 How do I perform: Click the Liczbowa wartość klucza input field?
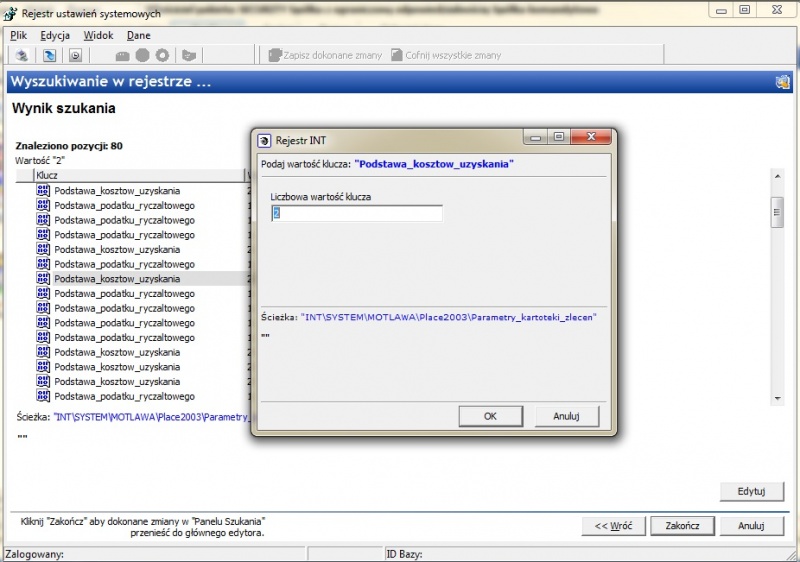(x=357, y=213)
